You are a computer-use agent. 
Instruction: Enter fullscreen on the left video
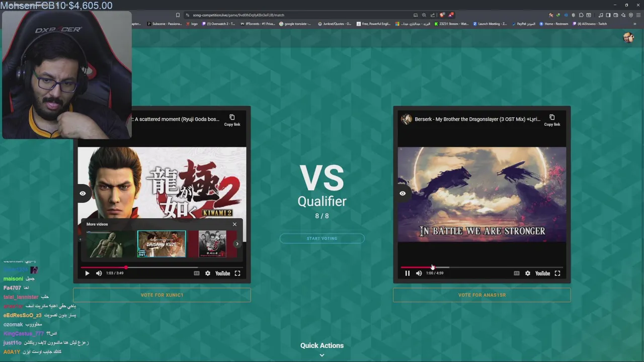click(237, 273)
